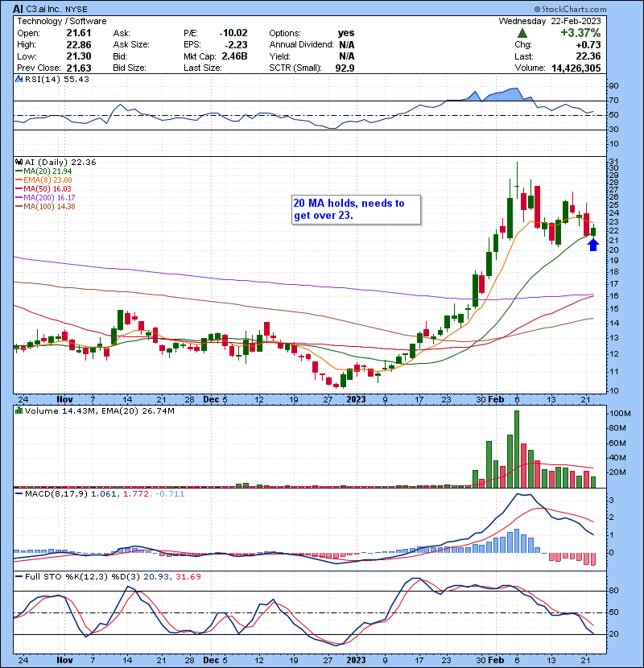Viewport: 644px width, 668px height.
Task: Click the Bid Size: label
Action: [x=130, y=68]
